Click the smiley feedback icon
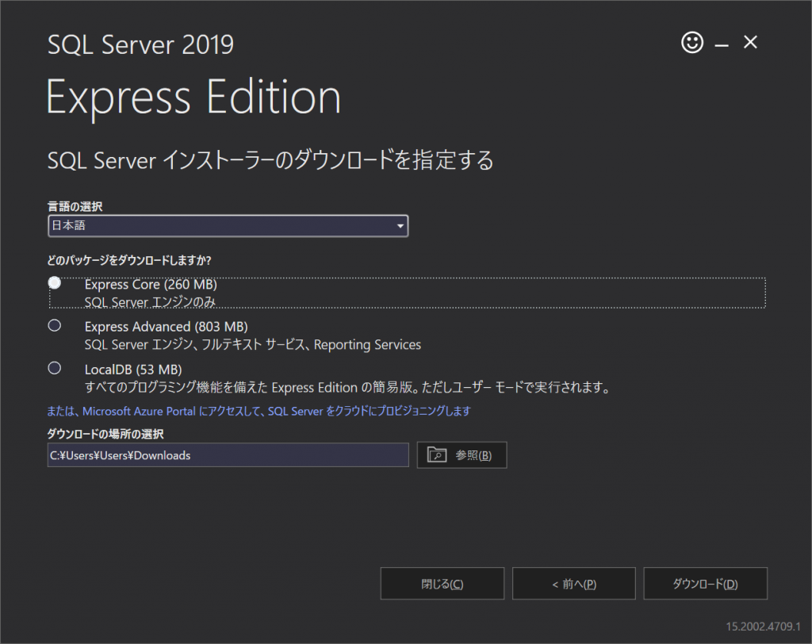Viewport: 812px width, 644px height. [691, 43]
